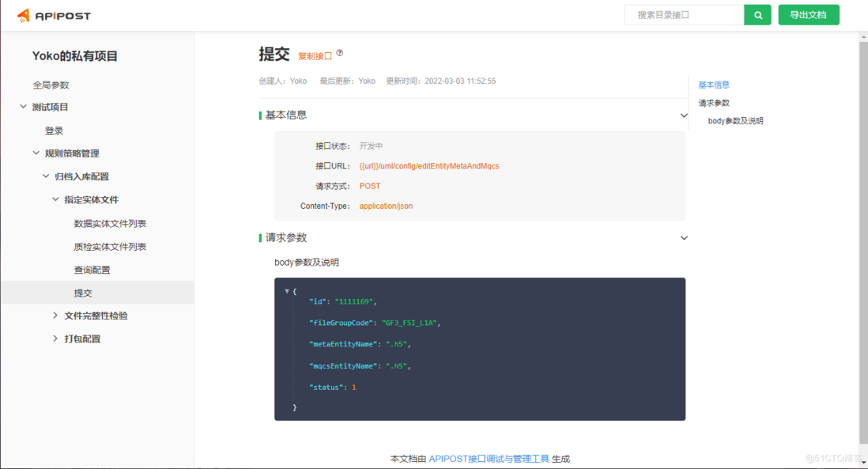Click the interface URL editEntityMetaAndMqcs

[x=429, y=166]
